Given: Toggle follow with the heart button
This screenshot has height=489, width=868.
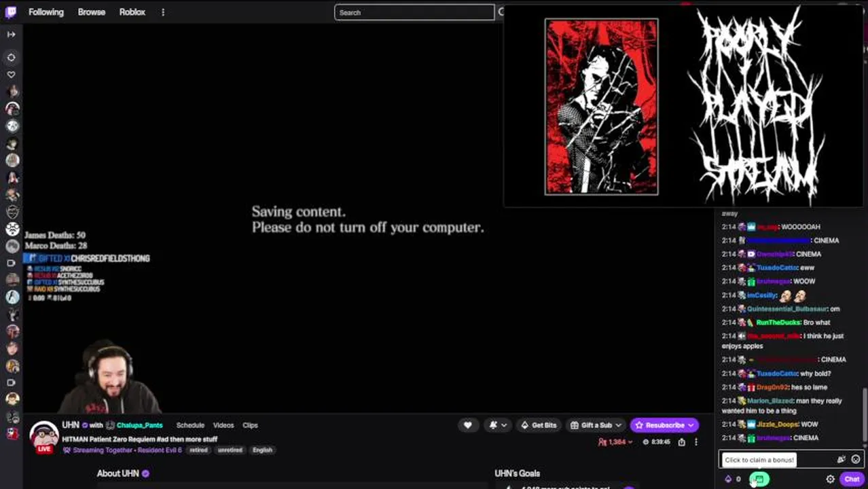Looking at the screenshot, I should pos(467,425).
